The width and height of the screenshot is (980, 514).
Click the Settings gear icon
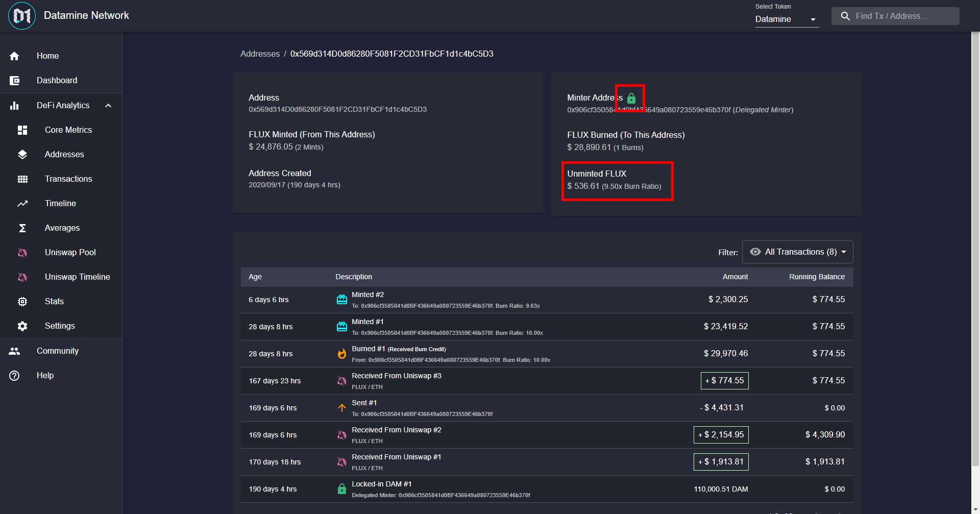[x=22, y=326]
